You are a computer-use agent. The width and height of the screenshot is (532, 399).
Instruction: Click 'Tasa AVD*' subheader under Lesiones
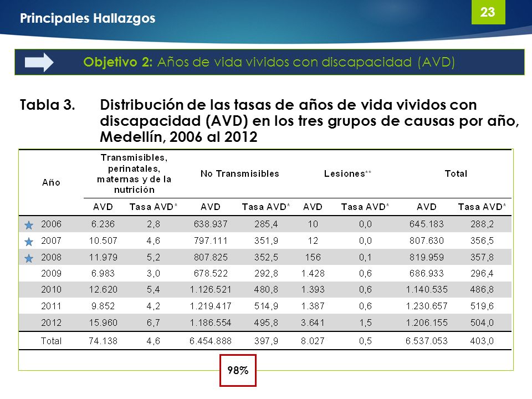(x=365, y=207)
